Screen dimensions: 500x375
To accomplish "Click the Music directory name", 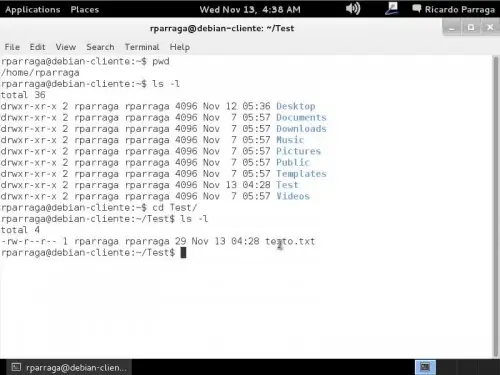I will (290, 140).
